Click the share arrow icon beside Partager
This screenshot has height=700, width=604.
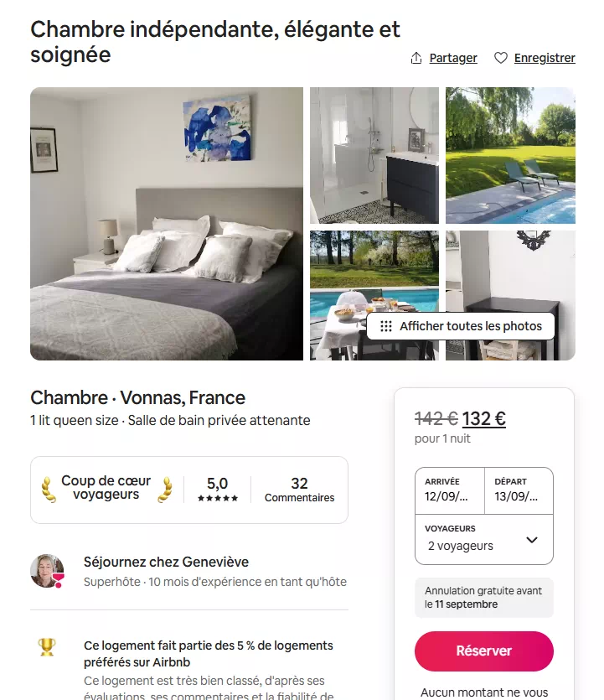pyautogui.click(x=416, y=58)
